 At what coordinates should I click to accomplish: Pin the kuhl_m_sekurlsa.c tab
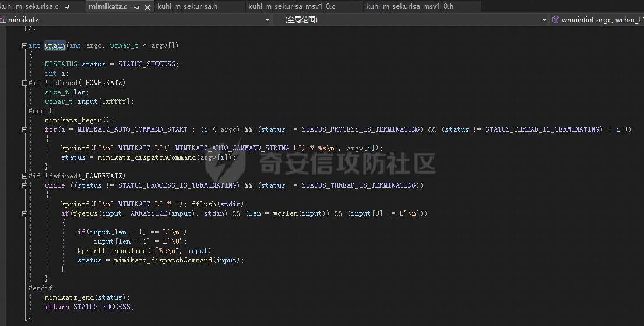[68, 6]
